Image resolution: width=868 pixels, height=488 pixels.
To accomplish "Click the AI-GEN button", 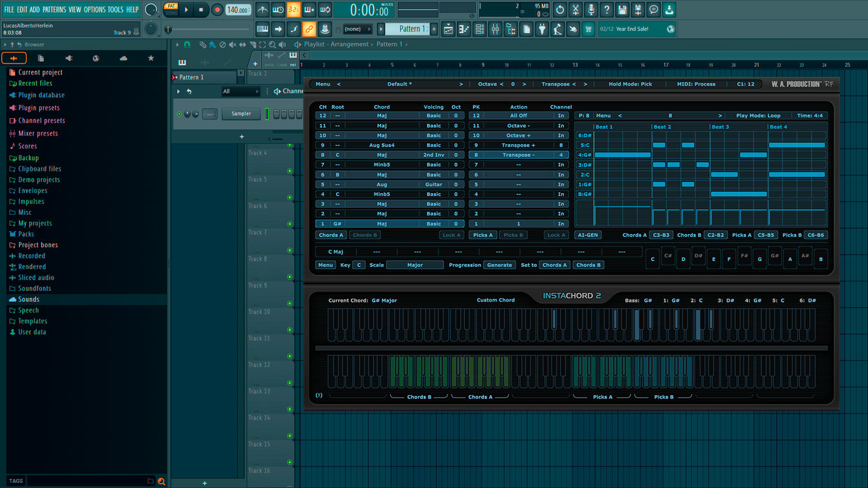I will coord(587,235).
